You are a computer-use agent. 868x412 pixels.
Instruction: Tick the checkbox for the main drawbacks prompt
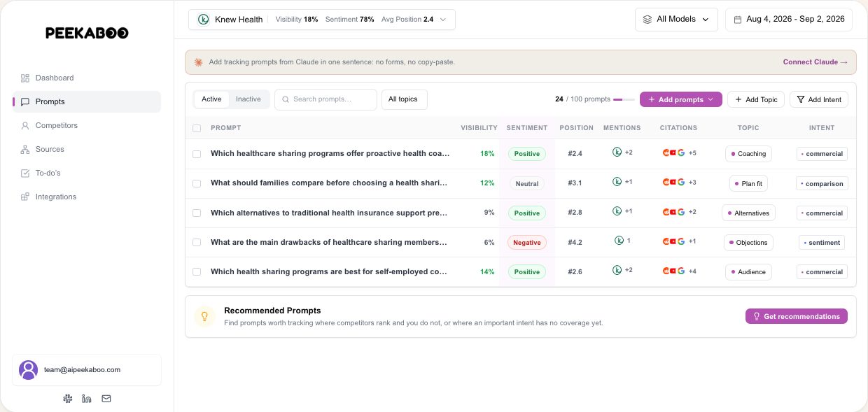click(197, 242)
